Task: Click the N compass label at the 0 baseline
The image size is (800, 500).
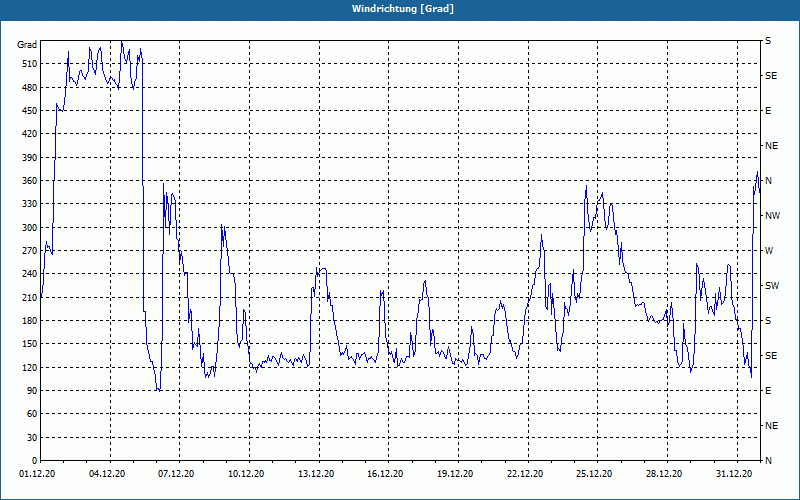Action: pyautogui.click(x=769, y=461)
